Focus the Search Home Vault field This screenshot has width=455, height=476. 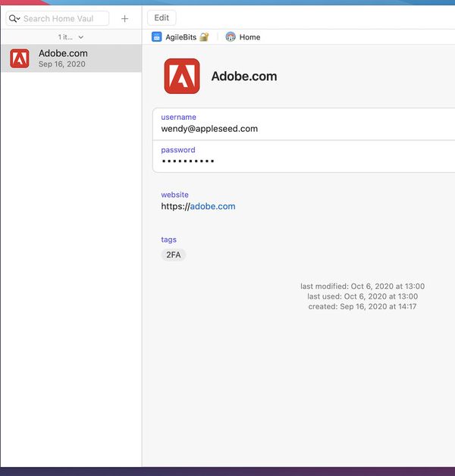click(64, 18)
